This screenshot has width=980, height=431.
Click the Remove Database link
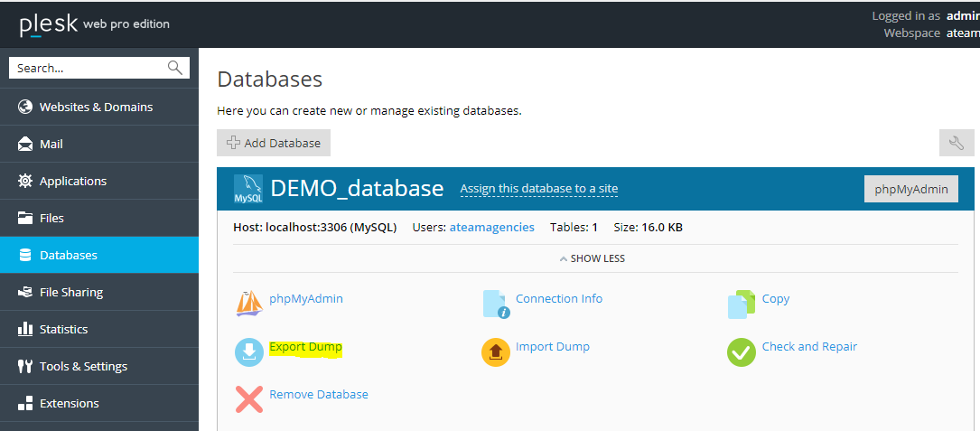click(x=319, y=394)
